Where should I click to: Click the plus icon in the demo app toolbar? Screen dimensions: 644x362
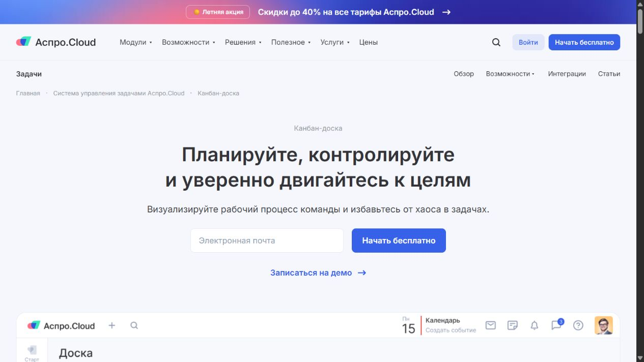click(112, 325)
